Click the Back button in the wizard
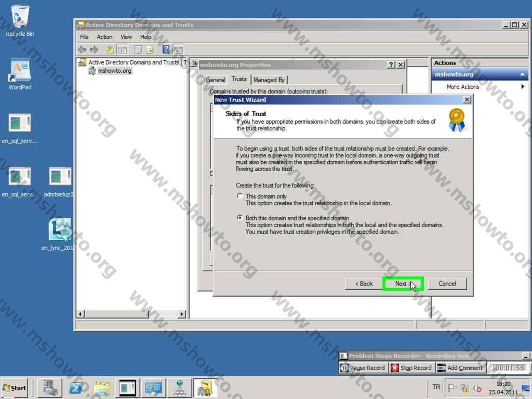This screenshot has height=399, width=532. 364,283
